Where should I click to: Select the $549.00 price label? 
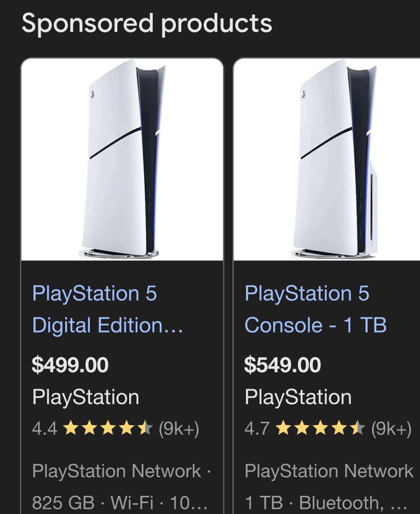[x=282, y=366]
